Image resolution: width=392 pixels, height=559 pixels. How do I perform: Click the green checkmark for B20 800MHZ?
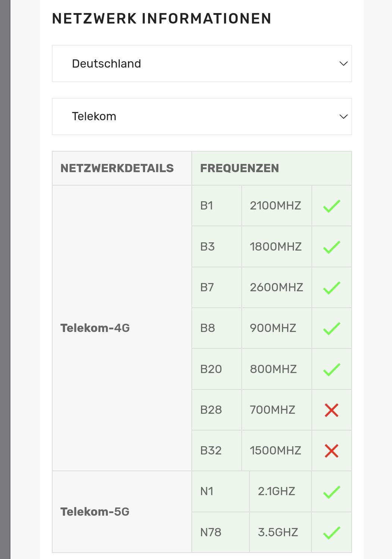(x=332, y=369)
